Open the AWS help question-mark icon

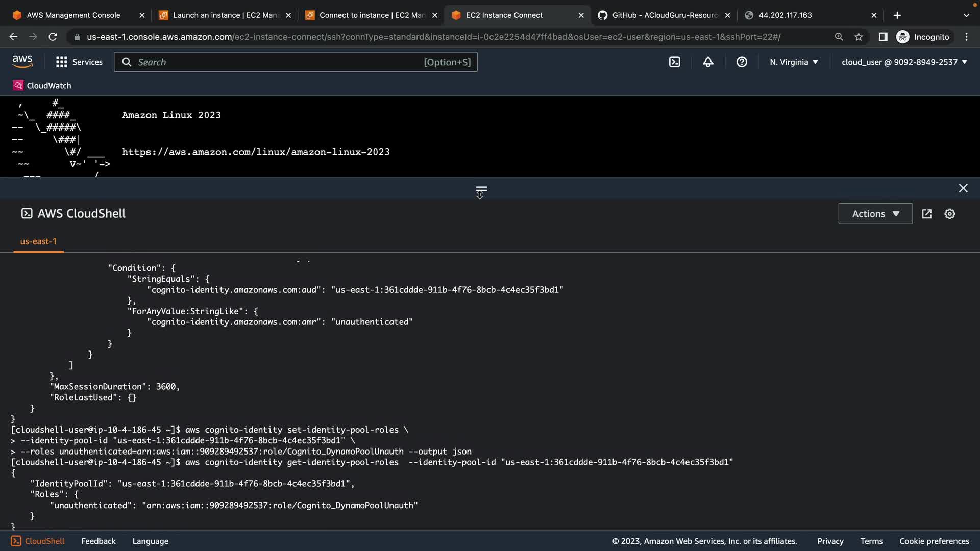pyautogui.click(x=742, y=62)
